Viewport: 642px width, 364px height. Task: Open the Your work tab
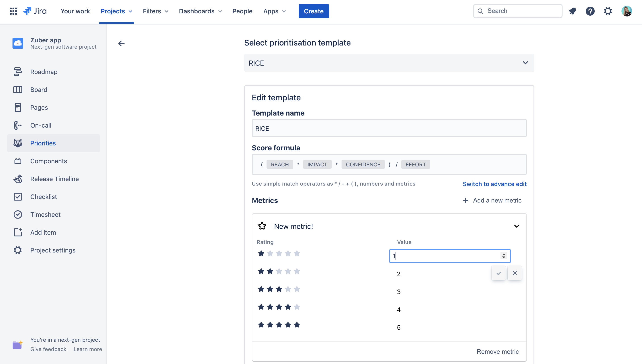75,11
